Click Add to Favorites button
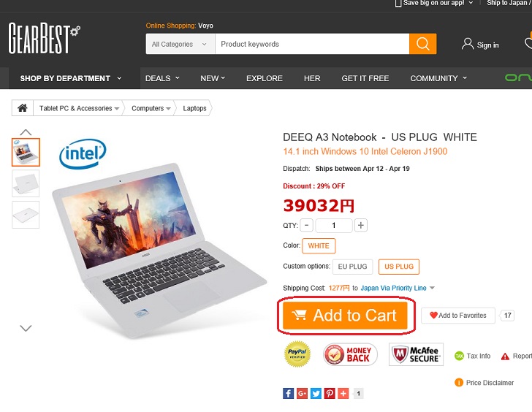This screenshot has height=412, width=532. click(x=458, y=316)
